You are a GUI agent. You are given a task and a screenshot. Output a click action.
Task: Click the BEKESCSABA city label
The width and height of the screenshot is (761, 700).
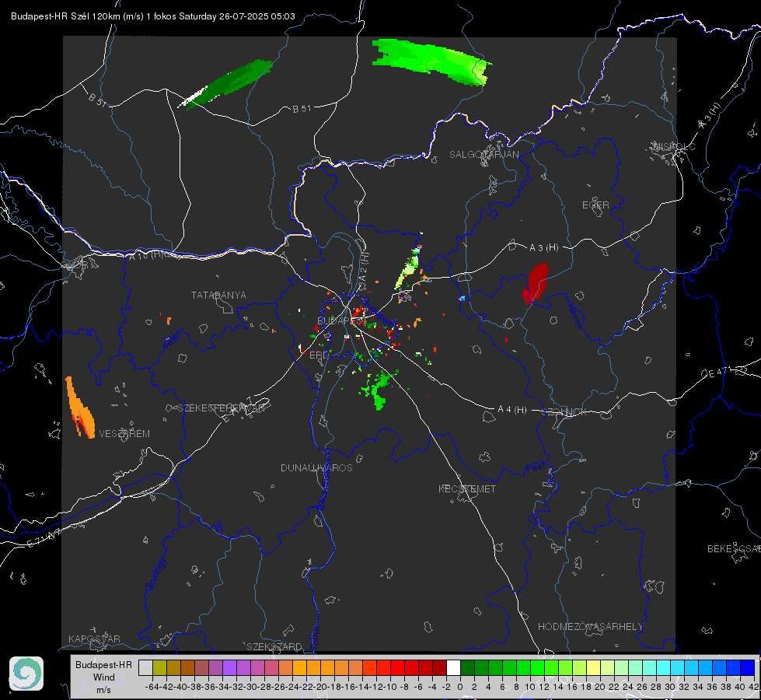pyautogui.click(x=734, y=549)
